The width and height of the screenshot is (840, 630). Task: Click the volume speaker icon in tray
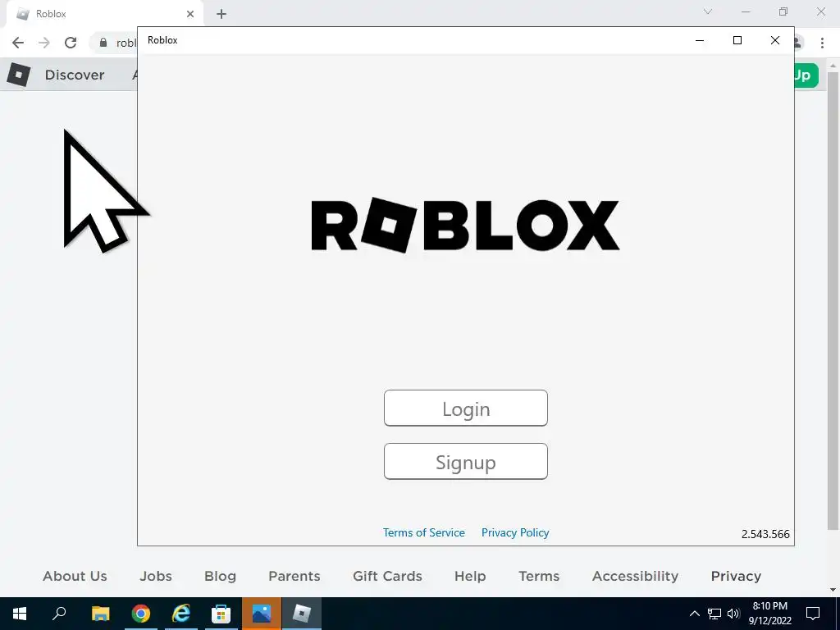733,614
